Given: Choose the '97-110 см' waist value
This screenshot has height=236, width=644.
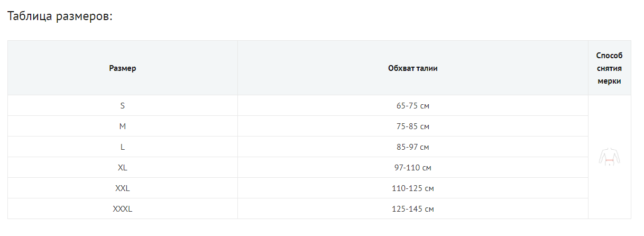Looking at the screenshot, I should click(412, 168).
